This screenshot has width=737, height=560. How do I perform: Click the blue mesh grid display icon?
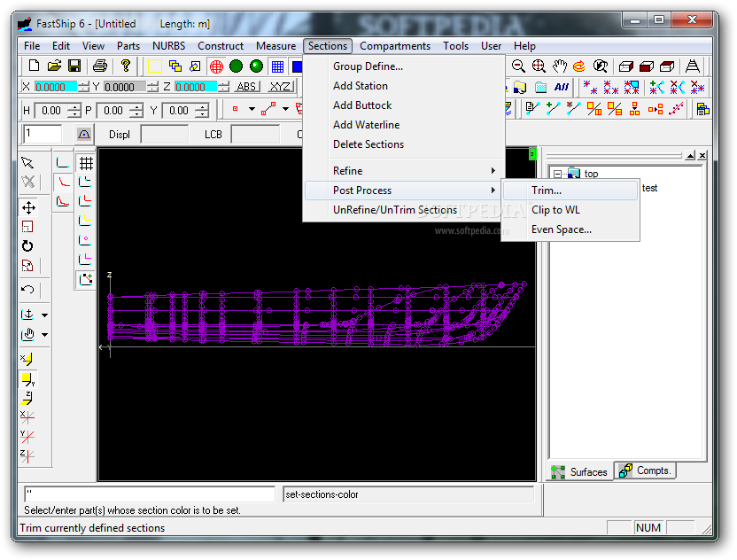click(277, 66)
